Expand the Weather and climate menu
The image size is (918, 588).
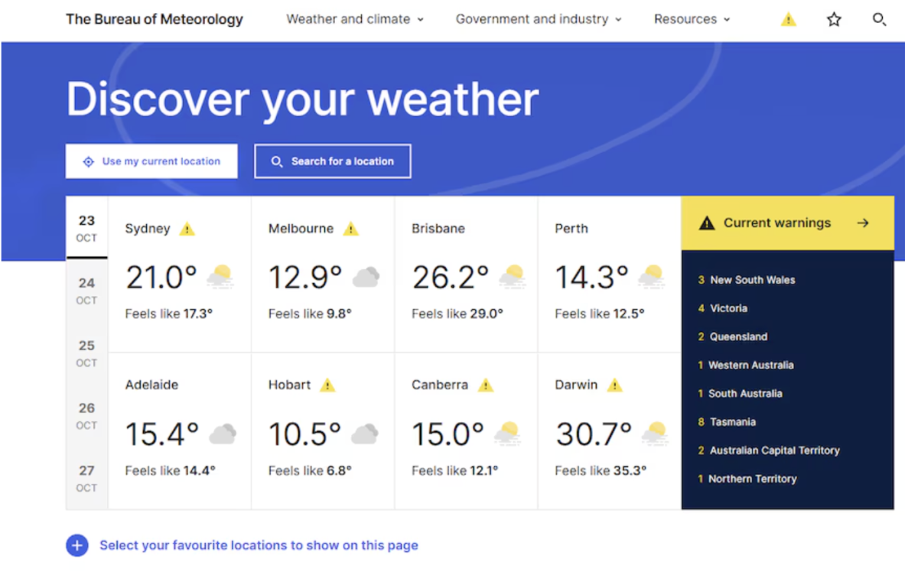click(355, 19)
